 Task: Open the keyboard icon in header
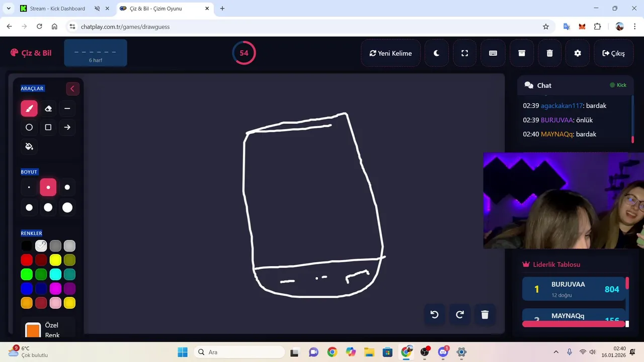[493, 53]
